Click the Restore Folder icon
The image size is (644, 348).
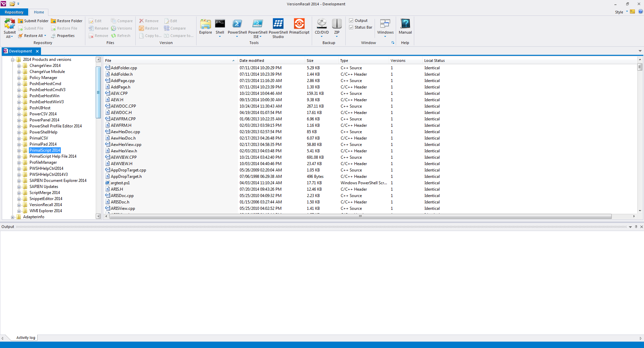coord(53,21)
